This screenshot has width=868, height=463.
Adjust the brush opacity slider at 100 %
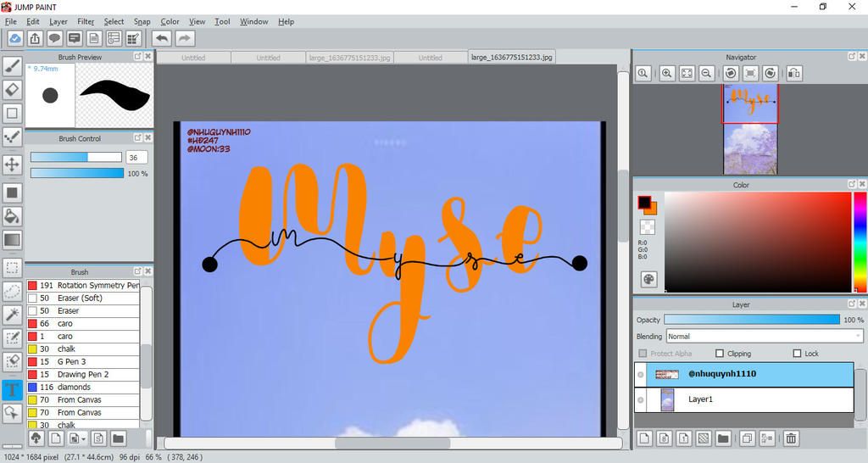(x=76, y=173)
